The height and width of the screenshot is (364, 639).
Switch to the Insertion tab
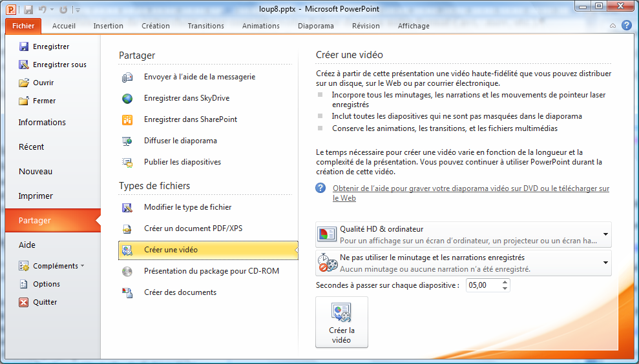point(108,26)
